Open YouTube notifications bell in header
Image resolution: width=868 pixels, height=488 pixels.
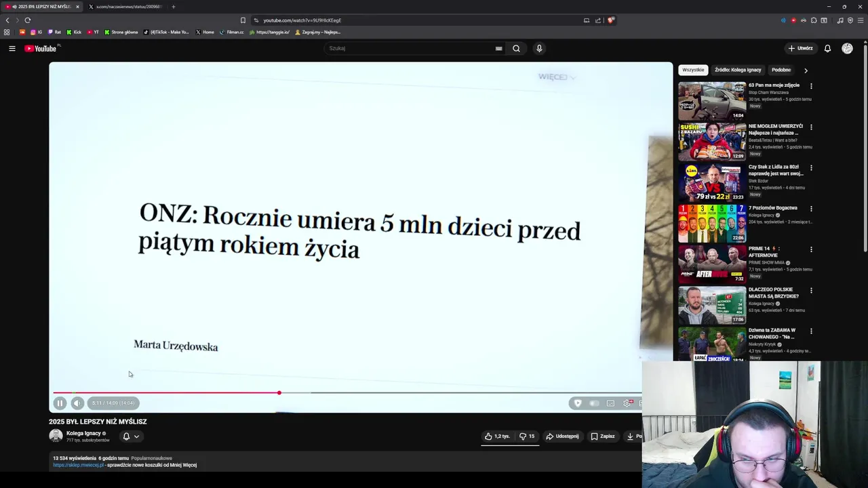click(x=827, y=48)
